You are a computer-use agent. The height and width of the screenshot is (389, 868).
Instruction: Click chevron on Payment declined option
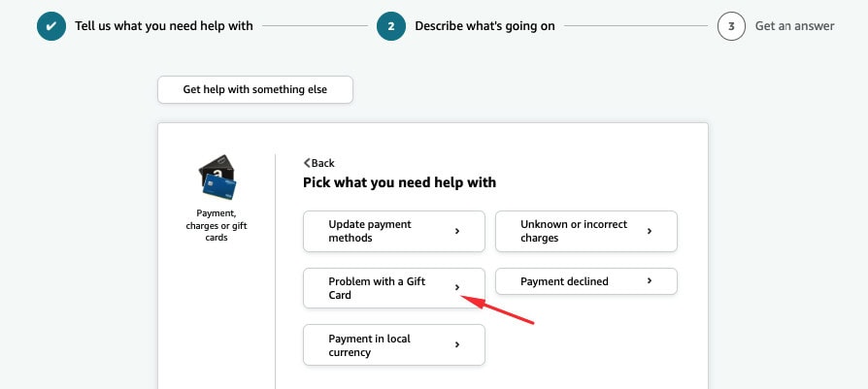coord(649,281)
